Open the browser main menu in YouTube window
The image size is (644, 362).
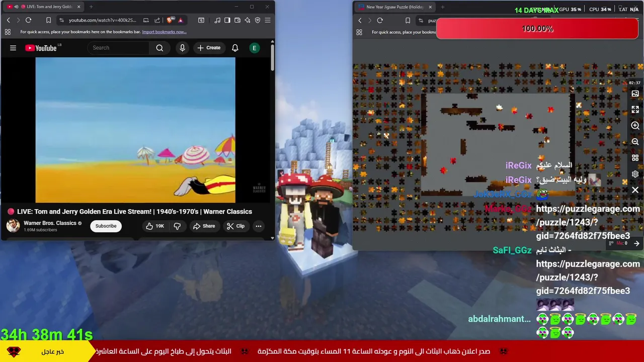(268, 20)
